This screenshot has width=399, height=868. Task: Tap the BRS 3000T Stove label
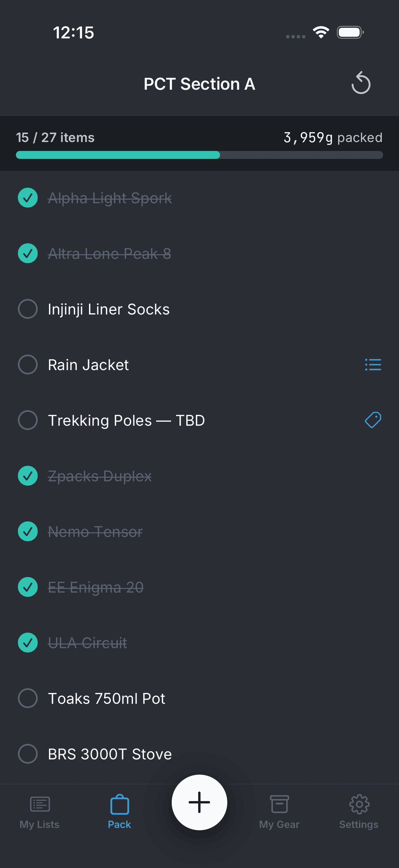[110, 754]
